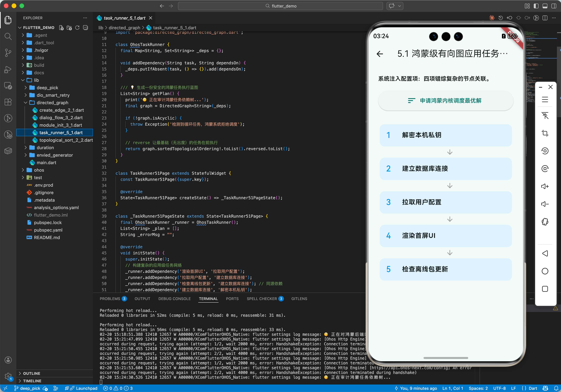Toggle the primary side bar layout
The height and width of the screenshot is (392, 561).
tap(536, 6)
